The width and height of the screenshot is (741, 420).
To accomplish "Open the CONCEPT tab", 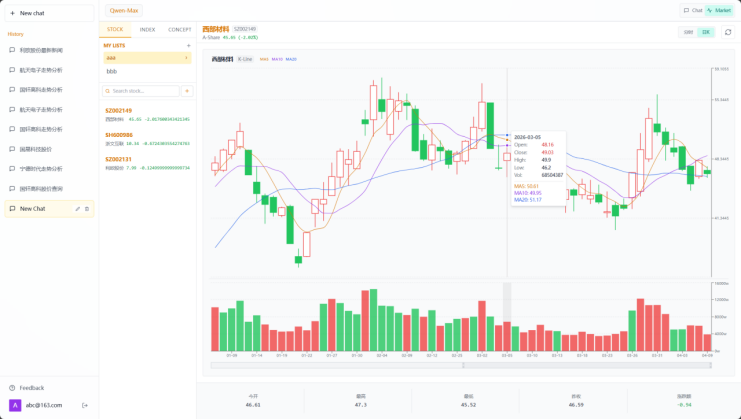I will (180, 29).
